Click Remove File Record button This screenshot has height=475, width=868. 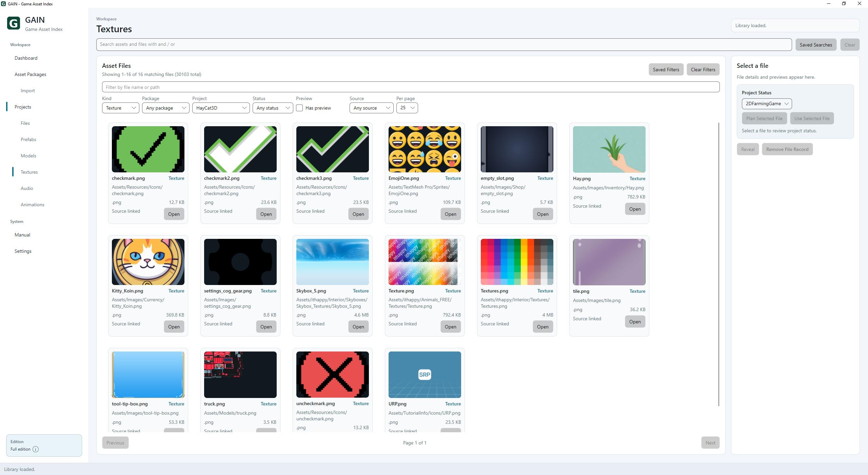coord(787,149)
